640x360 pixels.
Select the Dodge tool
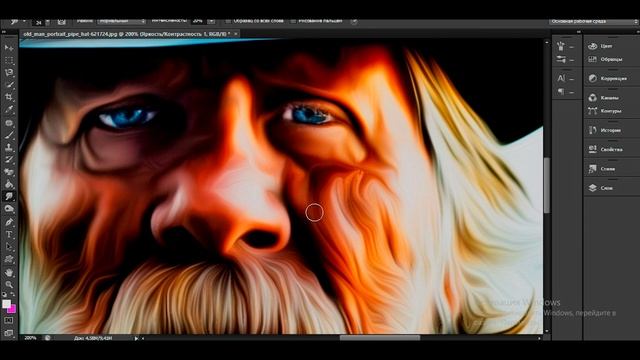tap(9, 209)
